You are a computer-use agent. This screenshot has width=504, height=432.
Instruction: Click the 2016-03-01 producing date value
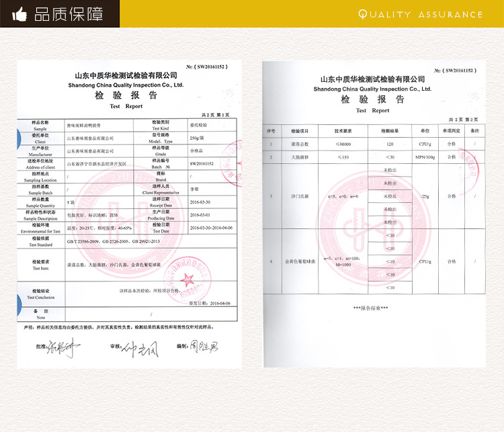pos(212,216)
